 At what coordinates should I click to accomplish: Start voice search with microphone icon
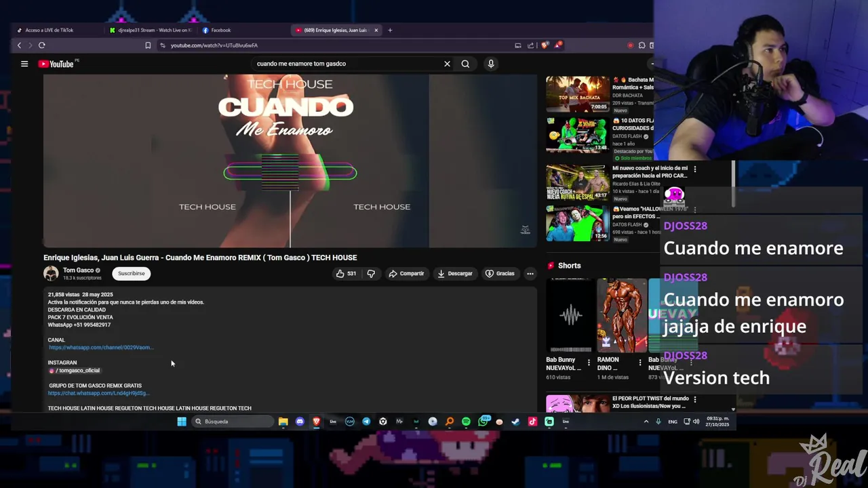point(491,64)
